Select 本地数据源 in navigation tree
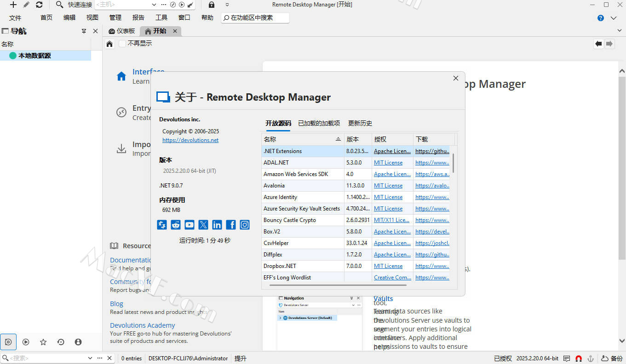This screenshot has height=364, width=626. [46, 56]
